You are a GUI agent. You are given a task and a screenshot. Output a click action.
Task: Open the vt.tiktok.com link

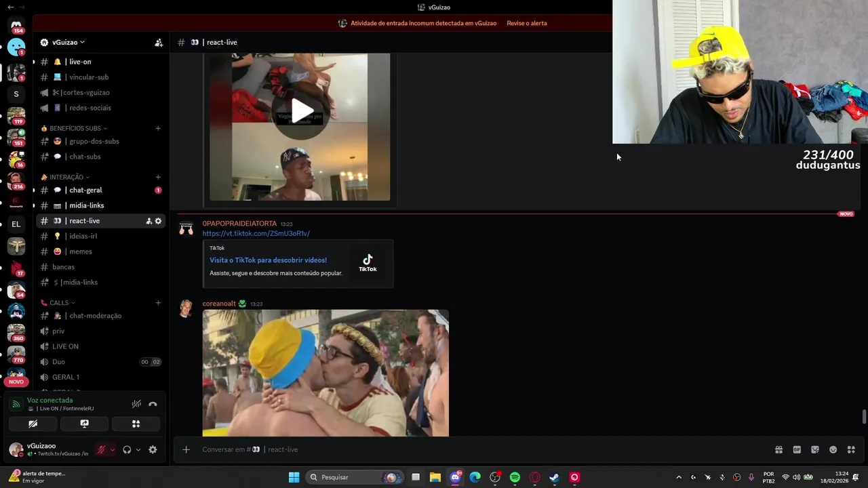(x=256, y=233)
